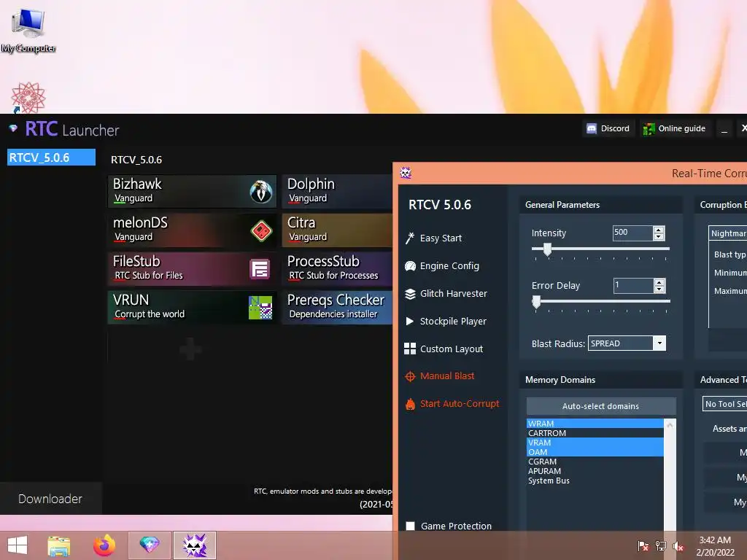Select CGRAM memory domain
Screen dimensions: 747x560
pos(595,462)
